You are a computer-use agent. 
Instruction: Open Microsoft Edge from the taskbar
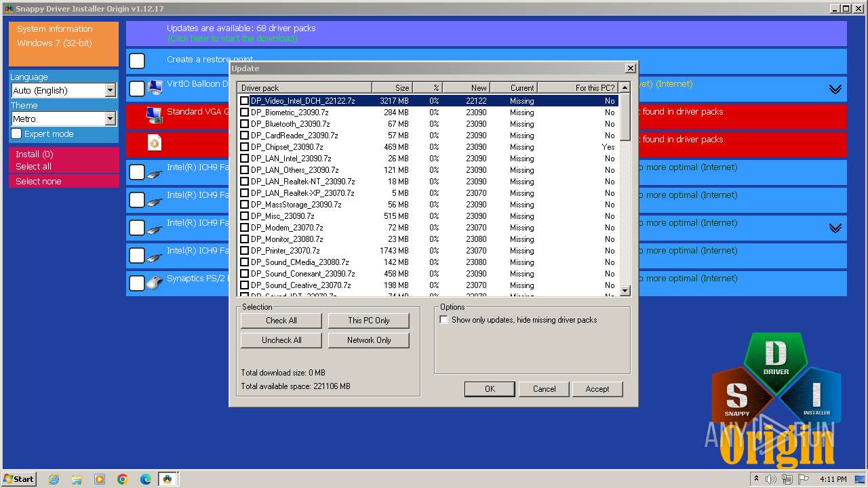pos(146,479)
